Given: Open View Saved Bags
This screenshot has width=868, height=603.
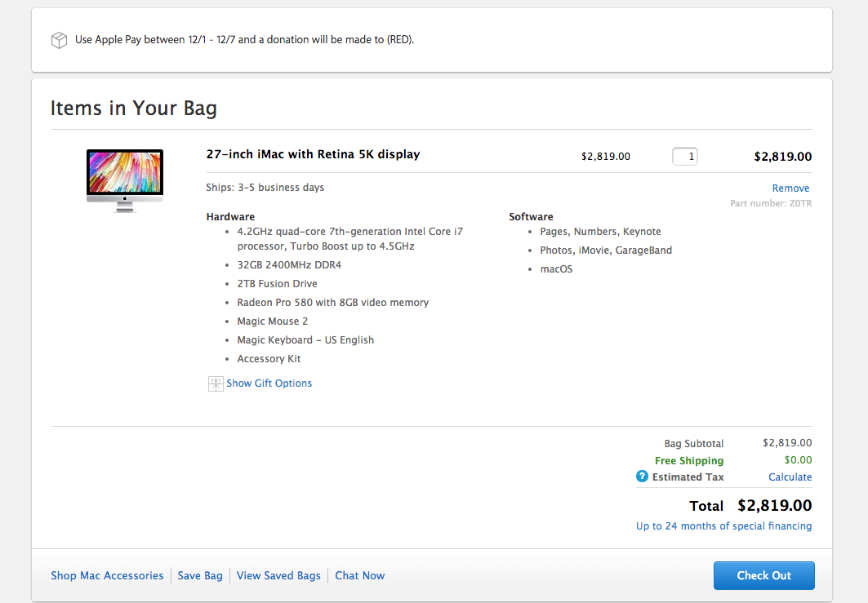Looking at the screenshot, I should (x=278, y=575).
